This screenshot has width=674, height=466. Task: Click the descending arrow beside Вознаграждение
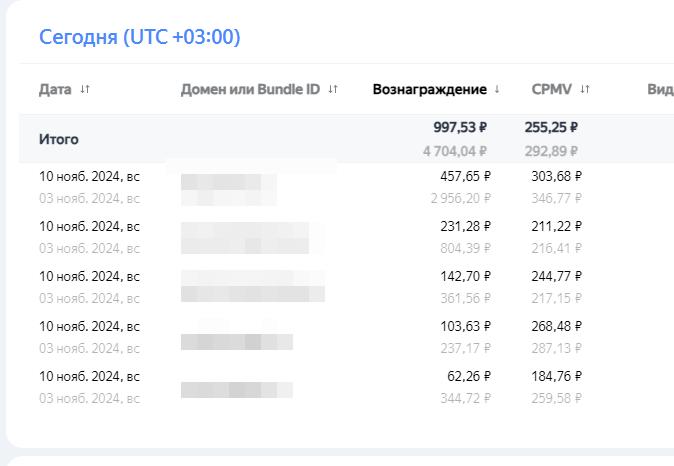(497, 90)
